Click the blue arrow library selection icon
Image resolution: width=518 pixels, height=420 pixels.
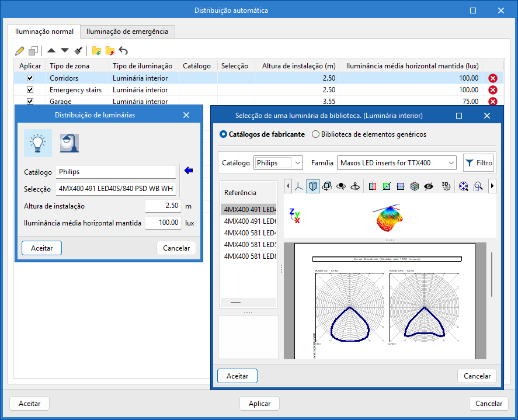click(x=188, y=171)
